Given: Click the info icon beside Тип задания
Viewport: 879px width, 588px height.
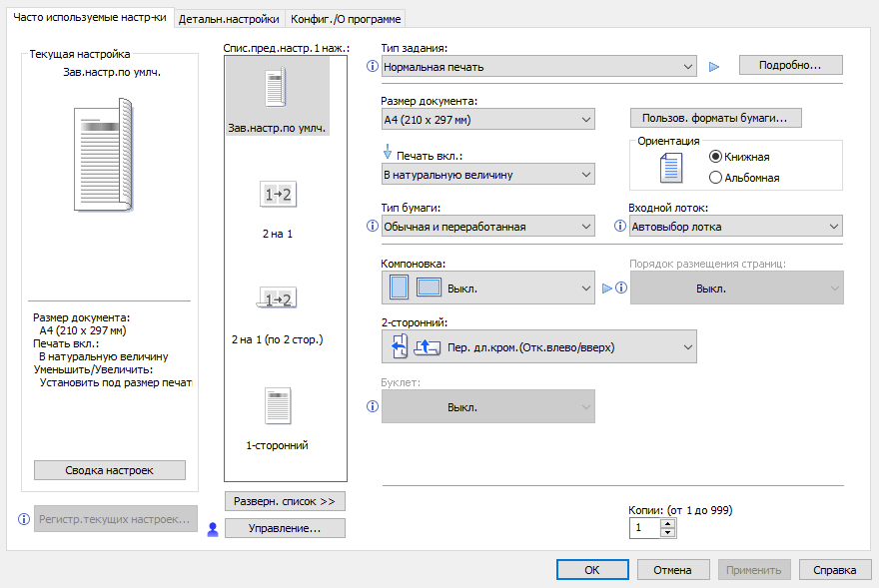Looking at the screenshot, I should point(373,67).
